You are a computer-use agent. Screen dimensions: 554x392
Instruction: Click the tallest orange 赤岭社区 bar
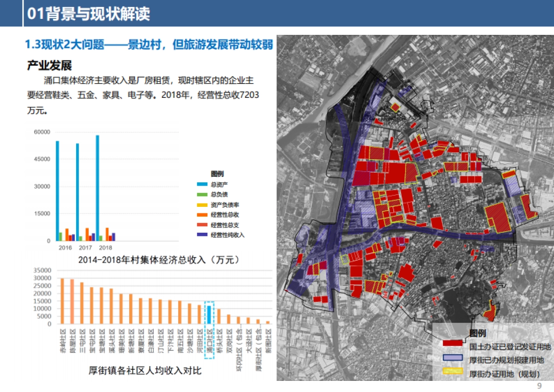point(62,301)
